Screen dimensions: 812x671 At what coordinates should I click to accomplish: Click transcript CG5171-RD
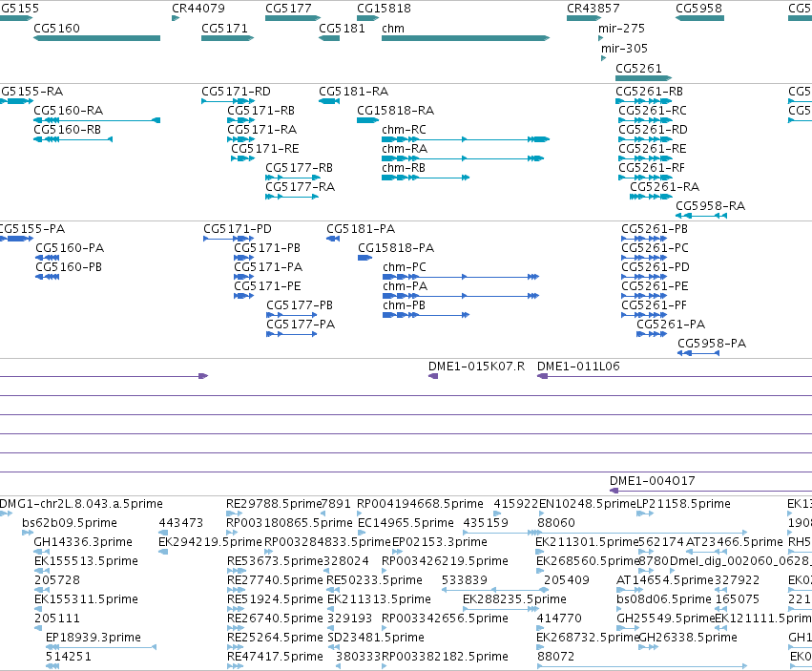point(227,101)
